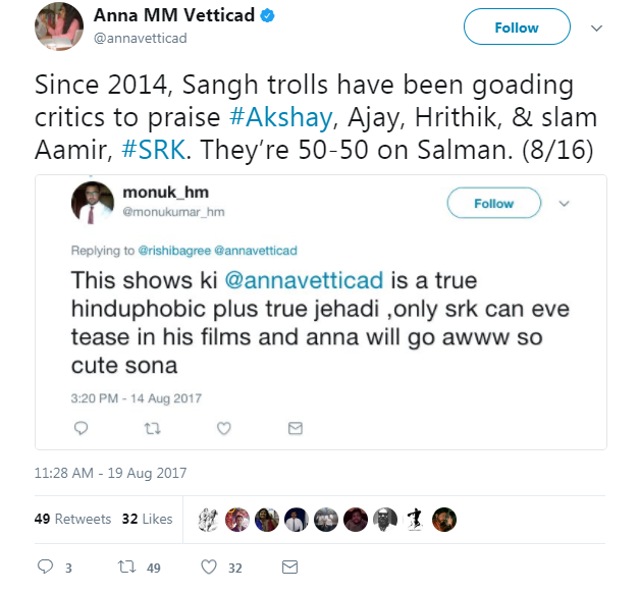Click the verified badge next to Anna MM Vetticad
The height and width of the screenshot is (593, 640).
(x=267, y=16)
